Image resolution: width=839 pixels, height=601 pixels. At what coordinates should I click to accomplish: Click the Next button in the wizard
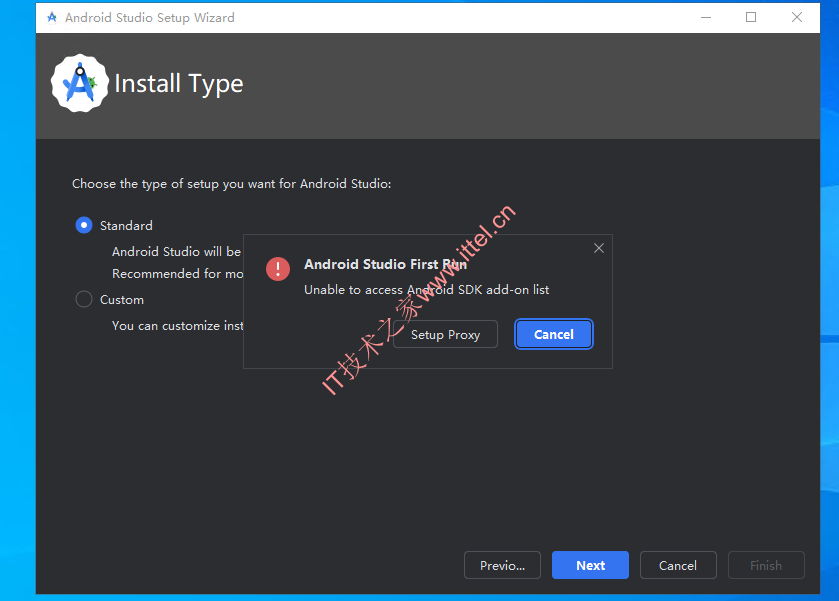point(590,565)
